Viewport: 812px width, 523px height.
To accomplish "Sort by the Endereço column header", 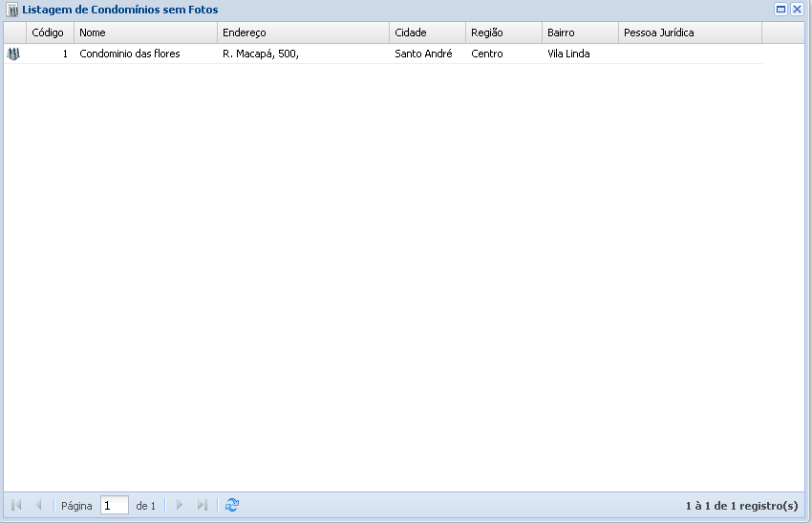I will (x=302, y=33).
